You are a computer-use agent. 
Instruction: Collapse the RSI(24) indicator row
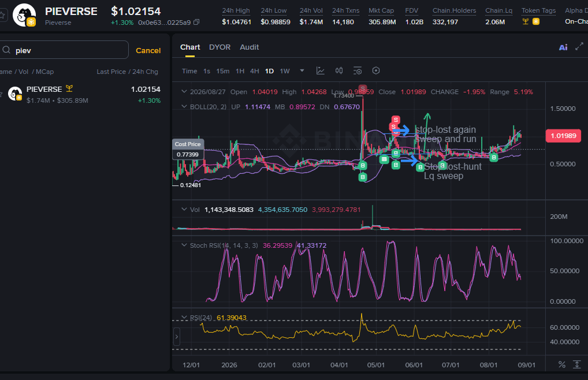184,318
